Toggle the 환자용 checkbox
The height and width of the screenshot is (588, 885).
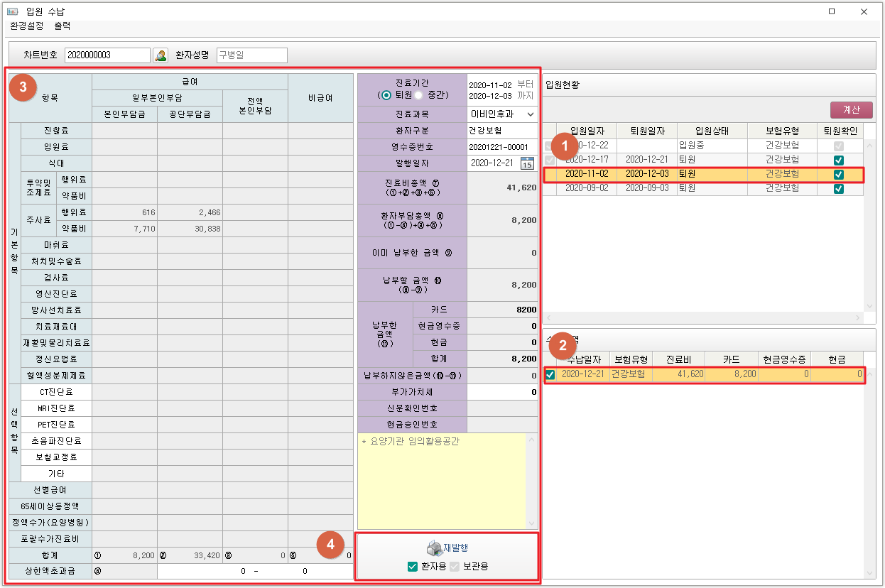click(413, 567)
